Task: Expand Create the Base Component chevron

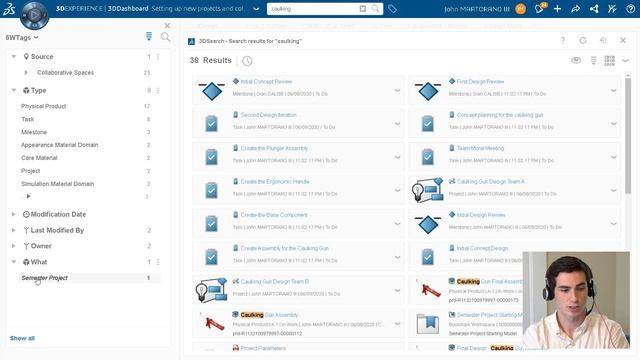Action: point(397,224)
